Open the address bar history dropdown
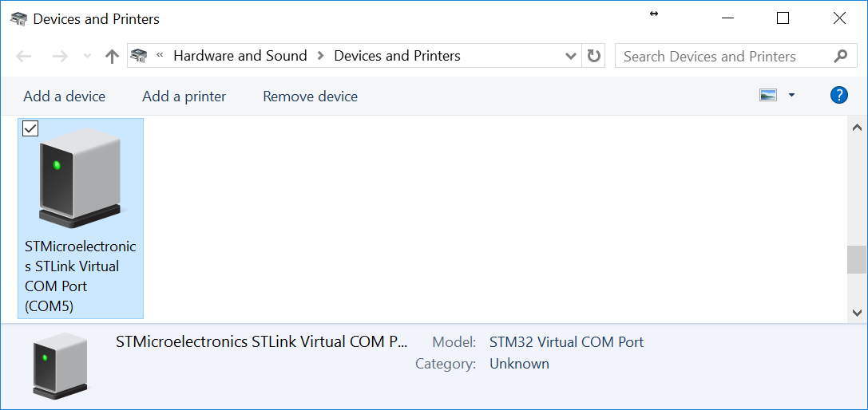The image size is (868, 410). (x=570, y=56)
